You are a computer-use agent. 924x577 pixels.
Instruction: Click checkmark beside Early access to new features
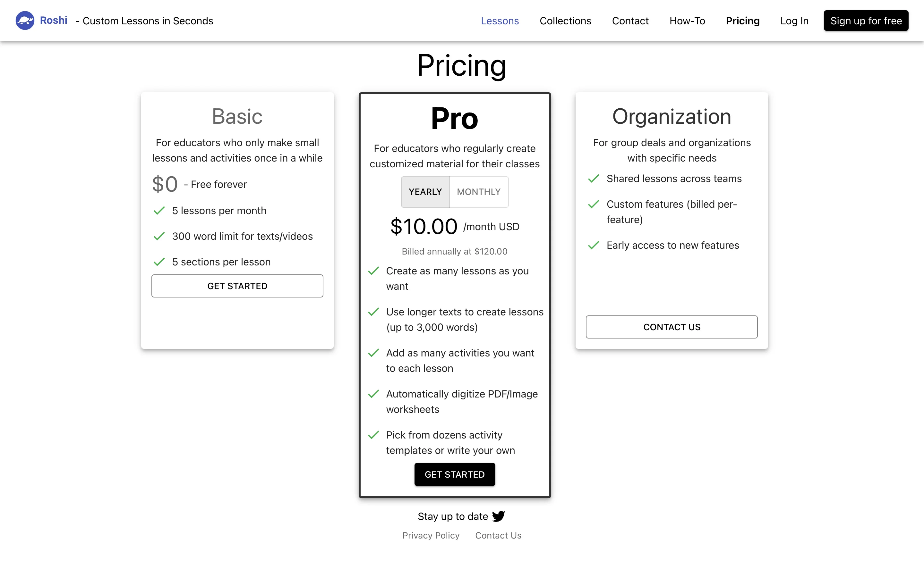pyautogui.click(x=594, y=245)
